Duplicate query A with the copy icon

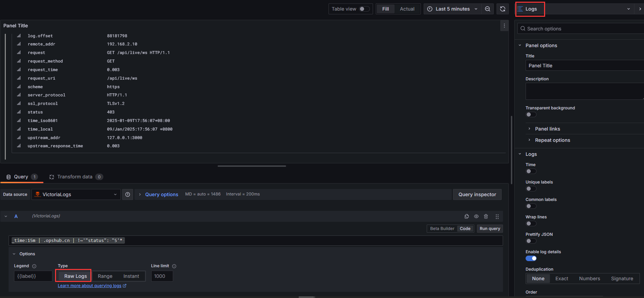(466, 216)
